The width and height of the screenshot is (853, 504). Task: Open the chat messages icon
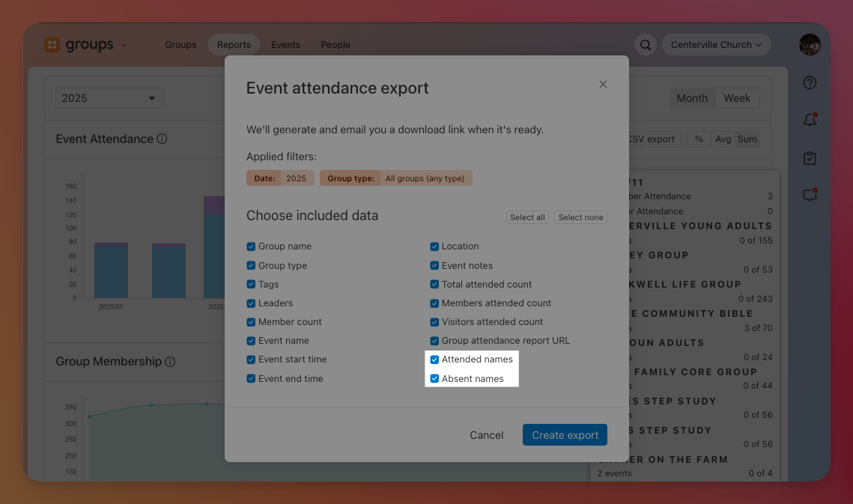click(810, 195)
